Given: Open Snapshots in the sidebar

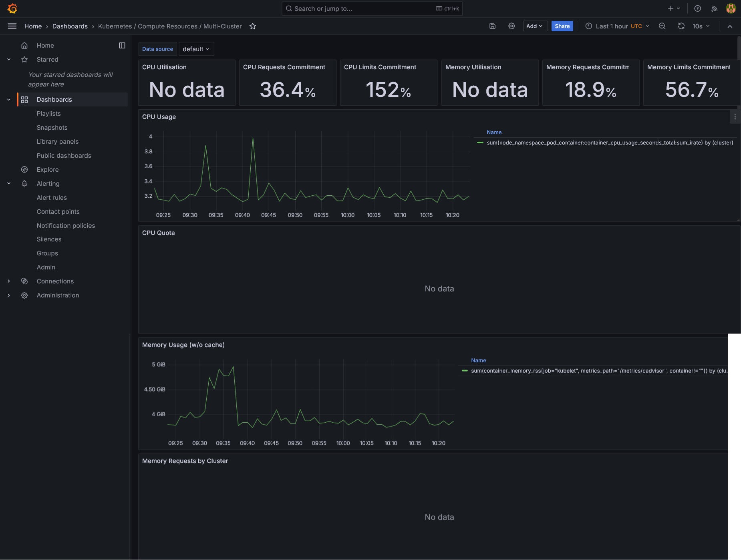Looking at the screenshot, I should click(x=52, y=128).
